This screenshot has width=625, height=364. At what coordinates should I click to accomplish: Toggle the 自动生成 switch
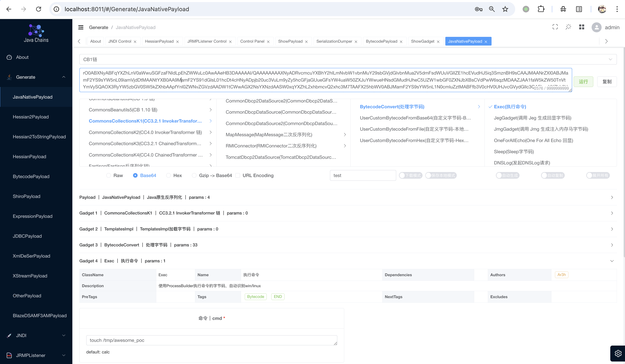click(x=508, y=175)
